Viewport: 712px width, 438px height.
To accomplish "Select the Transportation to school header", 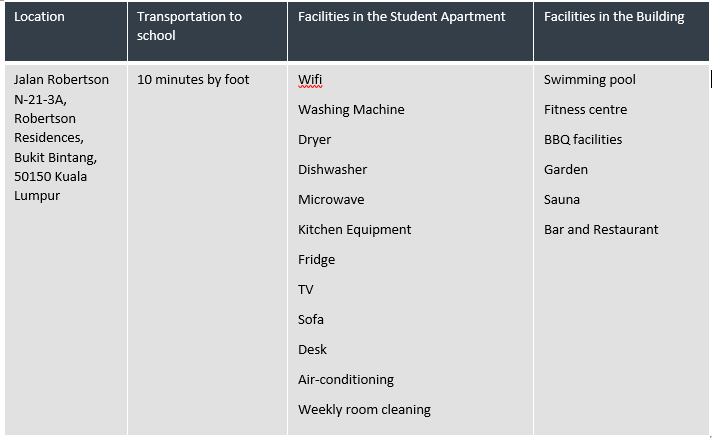I will coord(189,26).
